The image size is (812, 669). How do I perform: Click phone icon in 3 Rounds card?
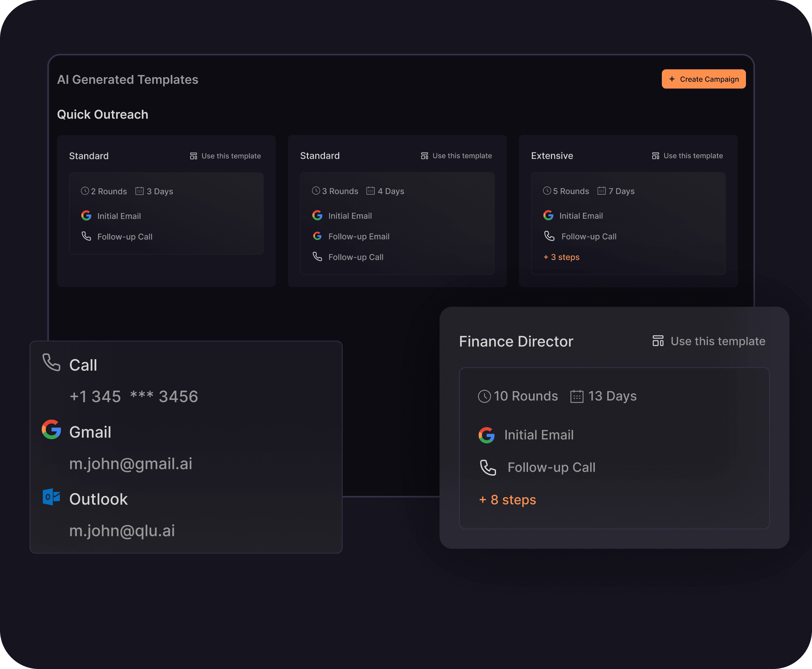click(317, 257)
